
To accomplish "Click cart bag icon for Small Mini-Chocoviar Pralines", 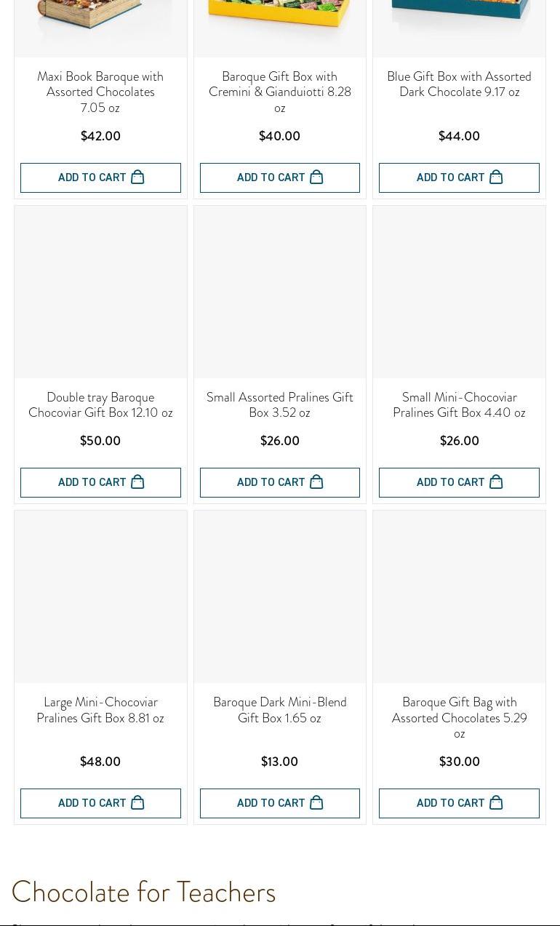I will tap(496, 482).
